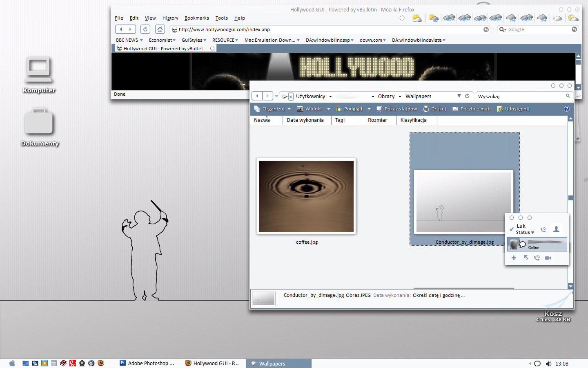Viewport: 588px width, 368px height.
Task: Click the Obrazy breadcrumb segment
Action: (x=386, y=96)
